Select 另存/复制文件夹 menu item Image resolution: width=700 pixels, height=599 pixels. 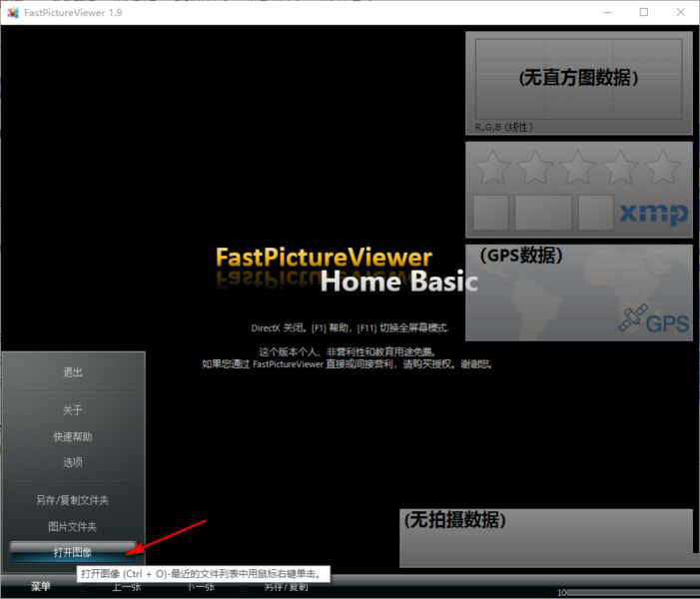point(73,500)
